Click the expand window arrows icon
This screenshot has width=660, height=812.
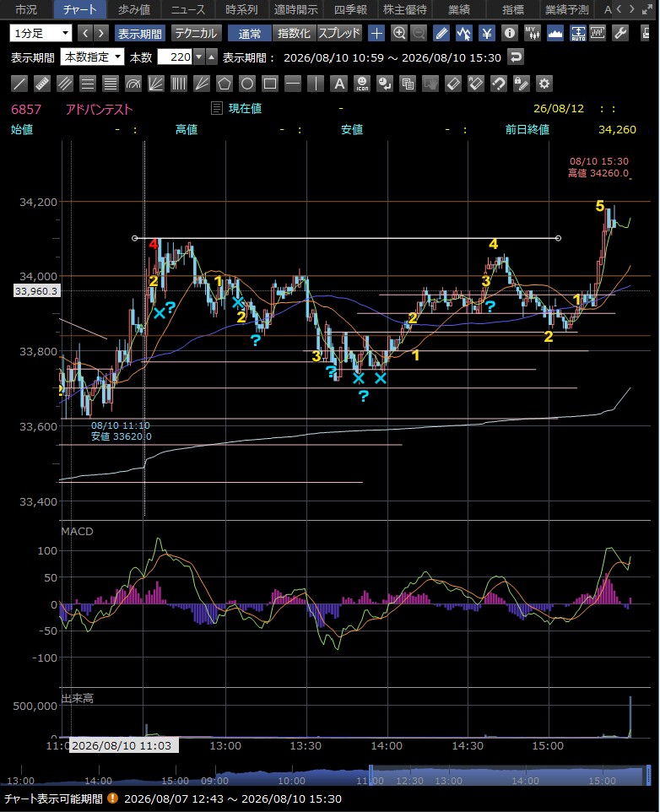pyautogui.click(x=647, y=9)
